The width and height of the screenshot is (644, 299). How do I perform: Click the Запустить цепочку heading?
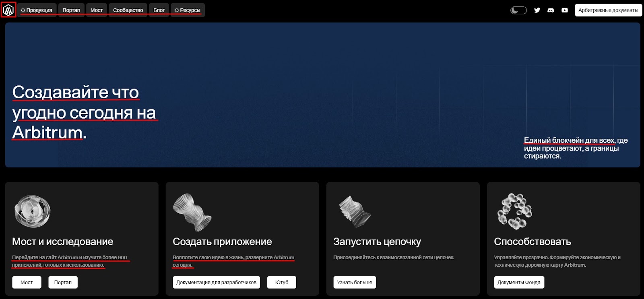pyautogui.click(x=377, y=241)
